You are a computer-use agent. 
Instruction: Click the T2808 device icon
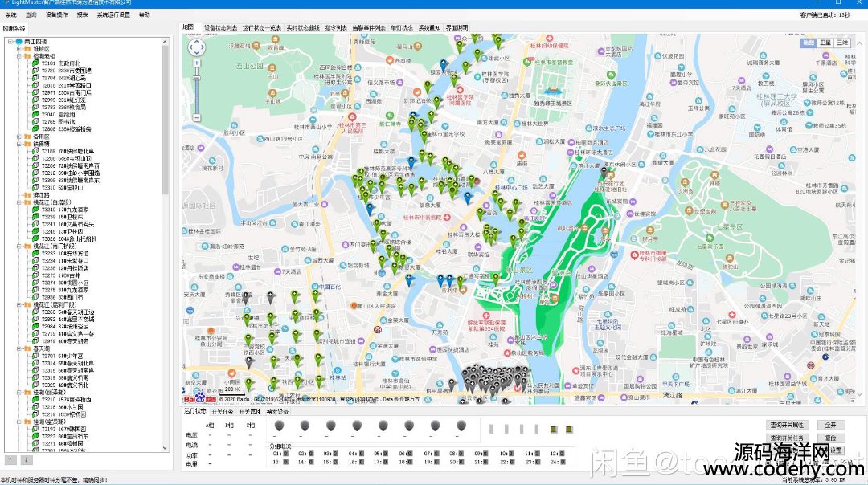[x=35, y=128]
